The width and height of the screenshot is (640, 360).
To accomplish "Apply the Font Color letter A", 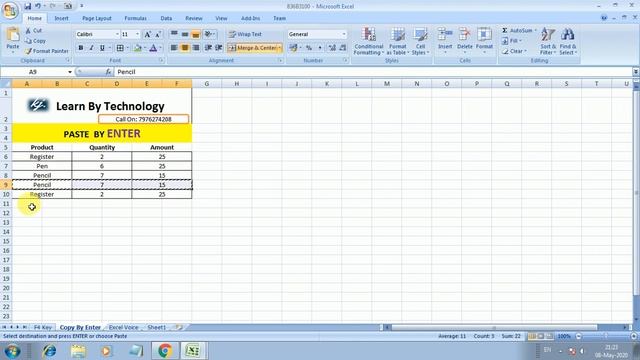I will (153, 48).
